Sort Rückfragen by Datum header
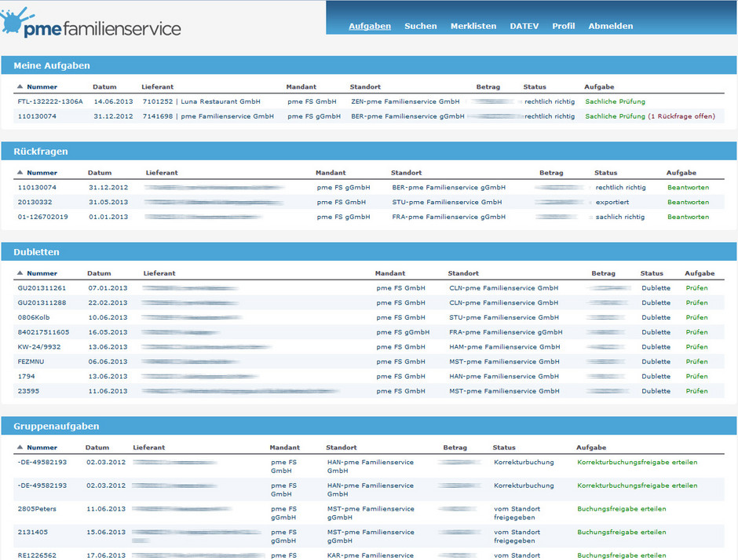Image resolution: width=738 pixels, height=560 pixels. [x=100, y=172]
